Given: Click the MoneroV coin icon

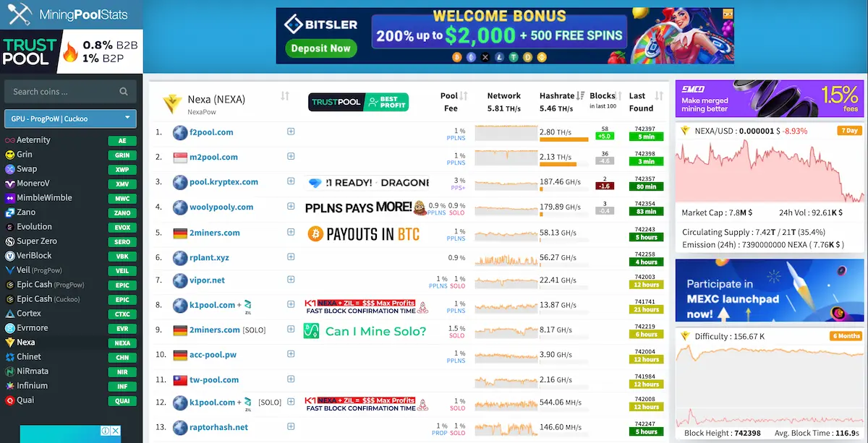Looking at the screenshot, I should pos(10,184).
